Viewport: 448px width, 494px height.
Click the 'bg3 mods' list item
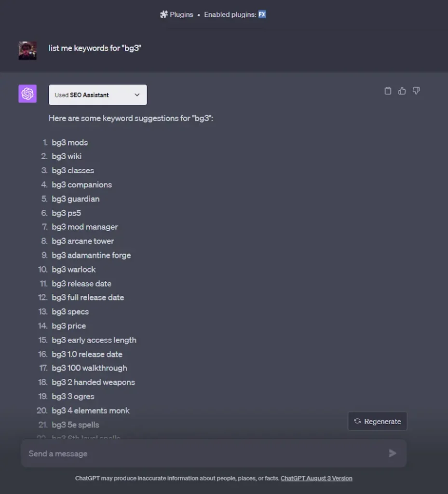(x=70, y=142)
